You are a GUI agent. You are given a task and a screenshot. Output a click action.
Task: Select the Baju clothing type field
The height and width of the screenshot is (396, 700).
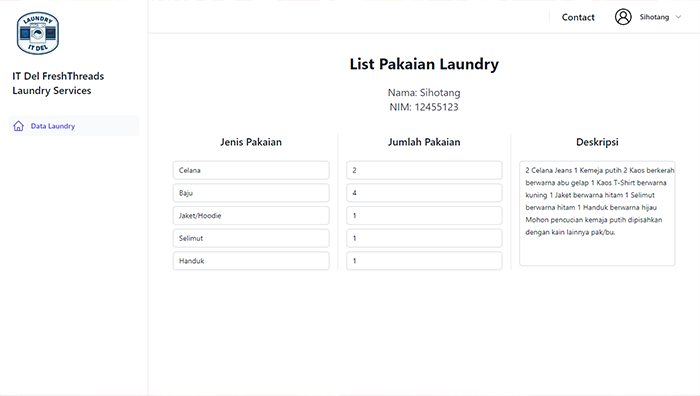click(x=251, y=193)
